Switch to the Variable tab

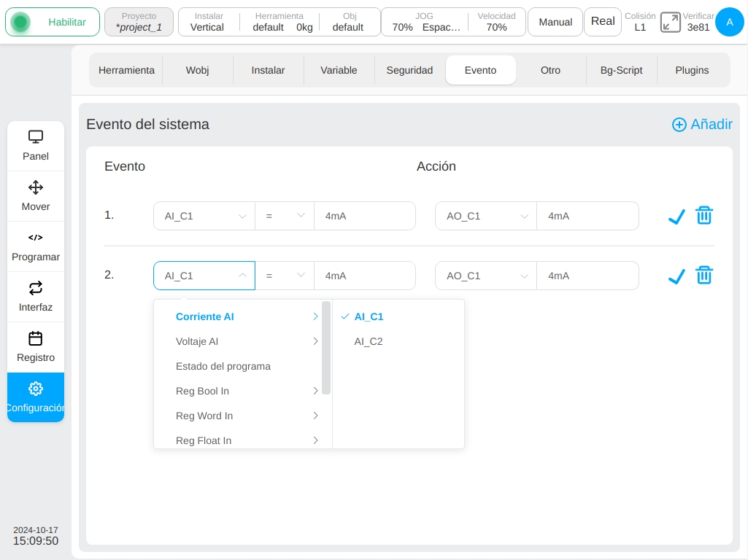[x=339, y=70]
